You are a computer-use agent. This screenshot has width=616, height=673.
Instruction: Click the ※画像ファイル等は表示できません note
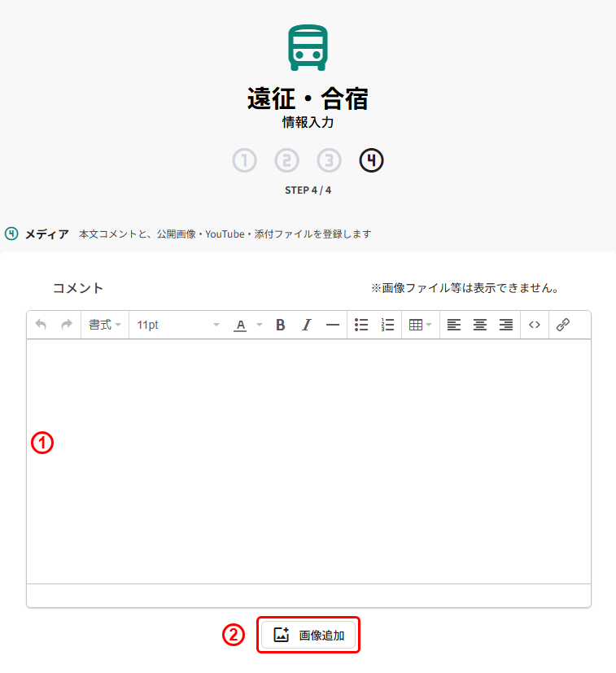[465, 288]
